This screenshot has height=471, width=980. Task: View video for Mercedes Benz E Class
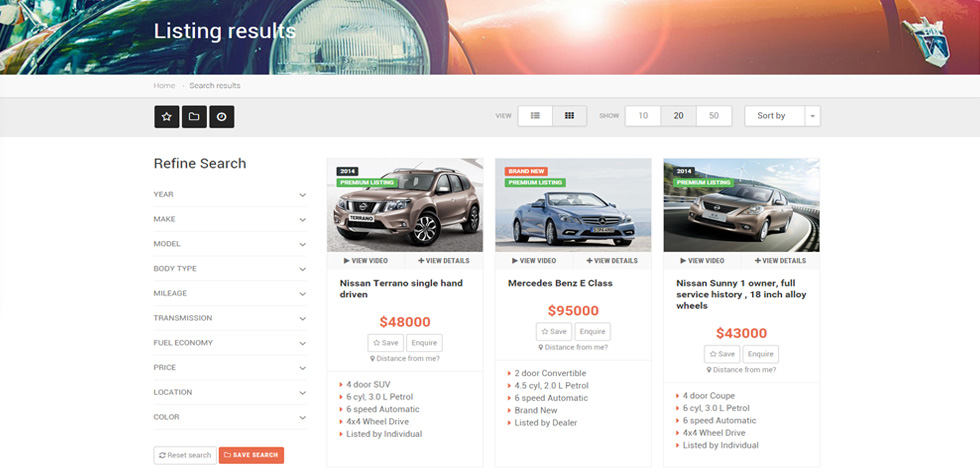pyautogui.click(x=534, y=260)
